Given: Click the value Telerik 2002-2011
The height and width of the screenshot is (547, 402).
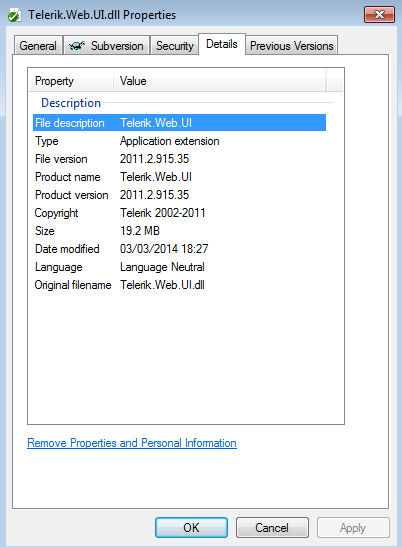Looking at the screenshot, I should click(163, 213).
